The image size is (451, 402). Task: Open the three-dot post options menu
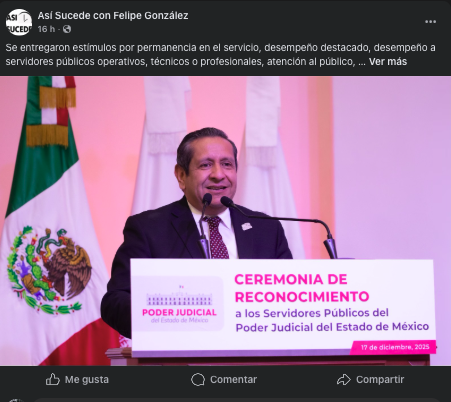pos(430,22)
